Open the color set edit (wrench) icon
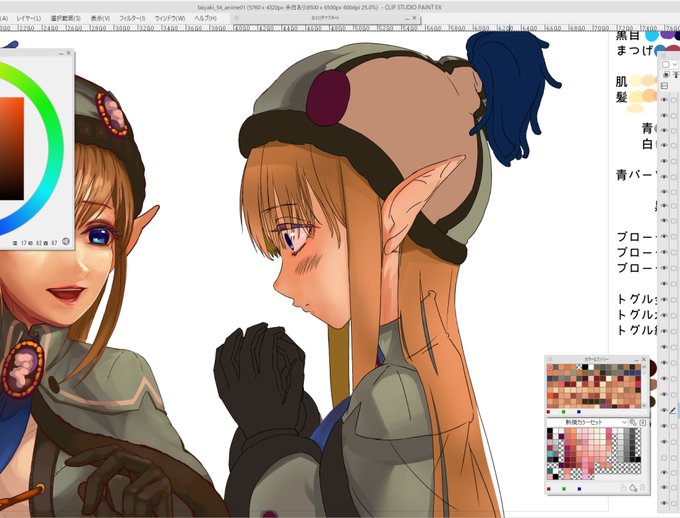The height and width of the screenshot is (518, 680). click(633, 423)
